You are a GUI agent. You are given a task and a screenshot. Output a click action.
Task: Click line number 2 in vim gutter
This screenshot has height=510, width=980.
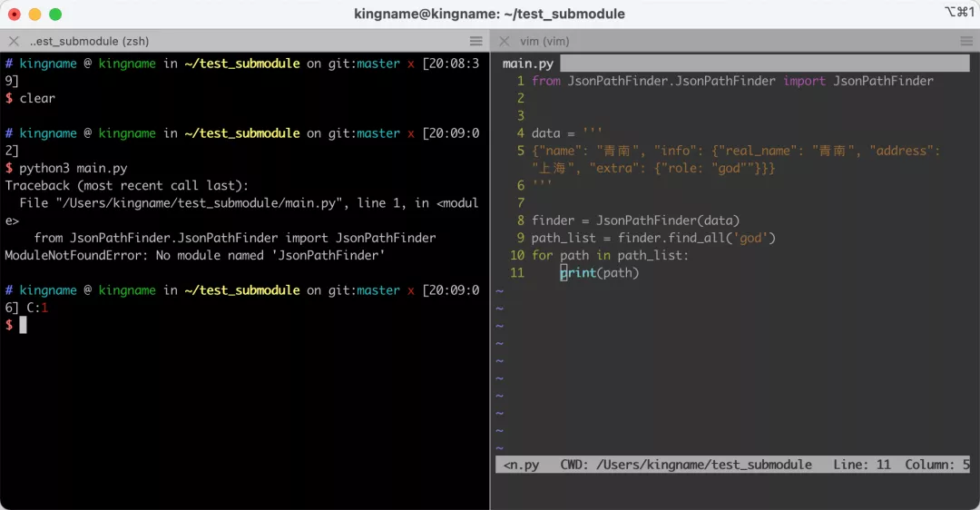click(521, 98)
